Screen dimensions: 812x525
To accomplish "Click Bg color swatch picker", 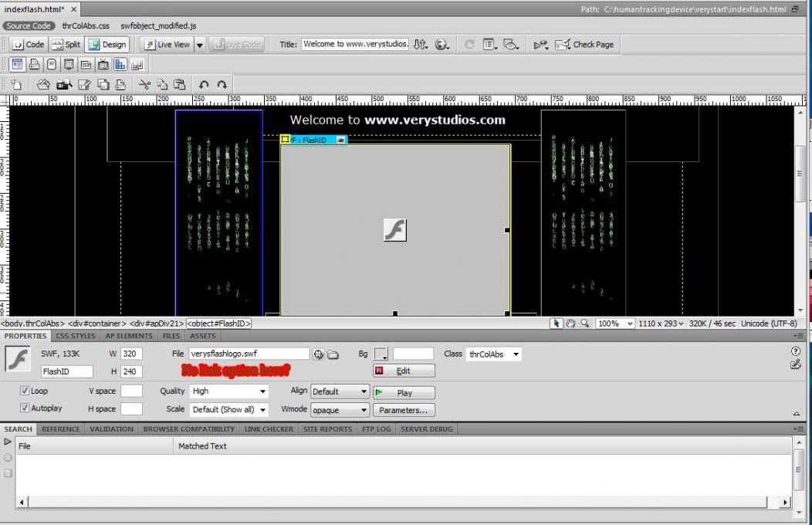I will (x=381, y=354).
